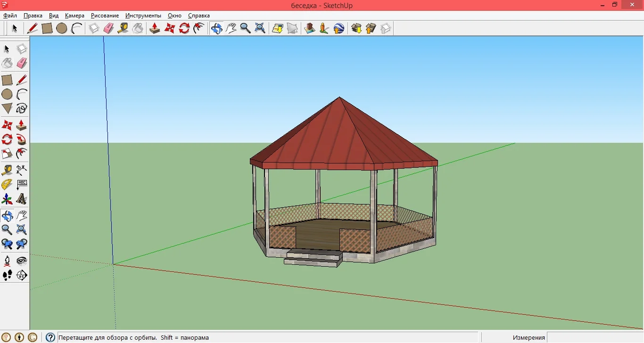Select Tape Measure tool in the top toolbar
The width and height of the screenshot is (644, 343).
pos(123,28)
